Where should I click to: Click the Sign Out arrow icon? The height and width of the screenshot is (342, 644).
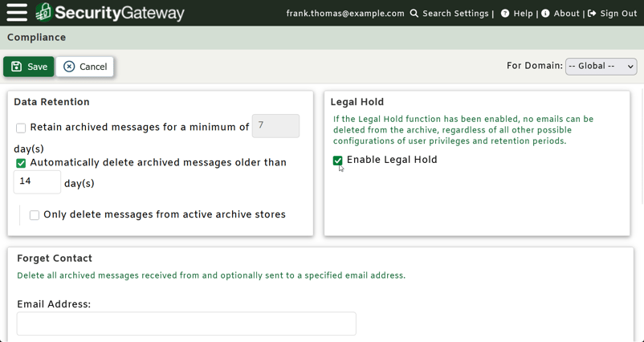(x=592, y=14)
